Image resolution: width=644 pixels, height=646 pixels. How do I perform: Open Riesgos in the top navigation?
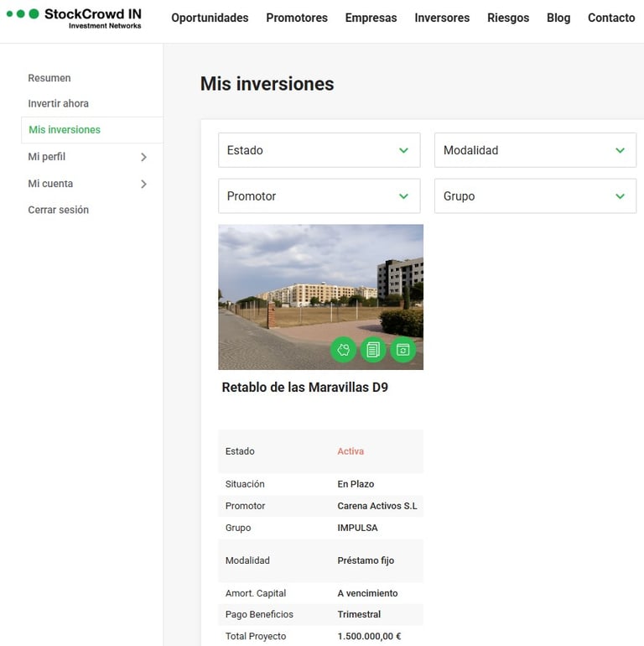click(508, 18)
